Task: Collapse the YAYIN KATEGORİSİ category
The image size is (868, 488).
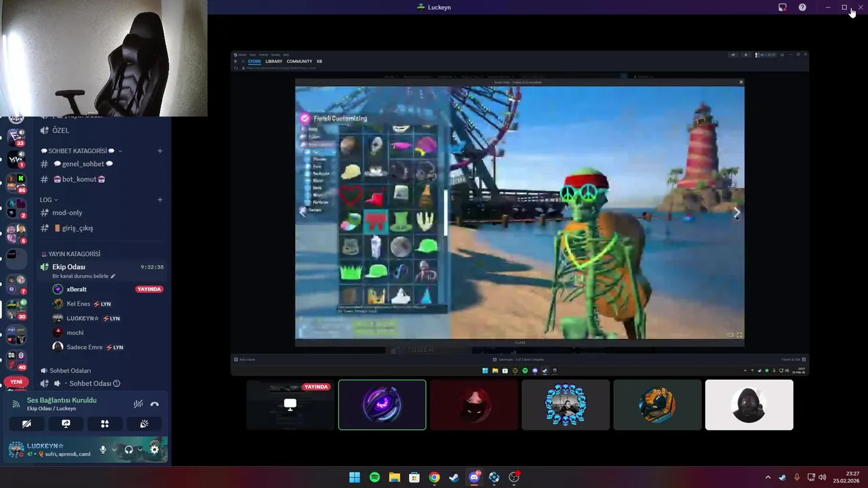Action: (x=71, y=254)
